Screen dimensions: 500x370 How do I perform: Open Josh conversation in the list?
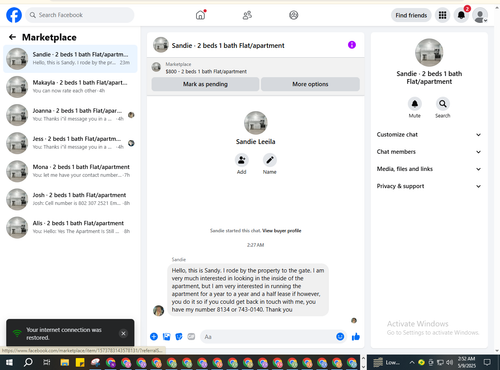click(x=70, y=199)
